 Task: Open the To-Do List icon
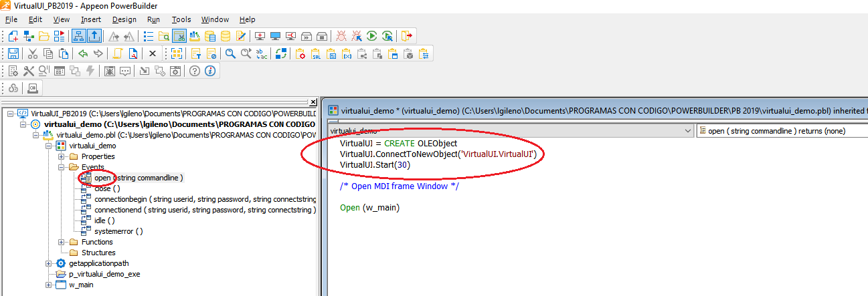(149, 36)
